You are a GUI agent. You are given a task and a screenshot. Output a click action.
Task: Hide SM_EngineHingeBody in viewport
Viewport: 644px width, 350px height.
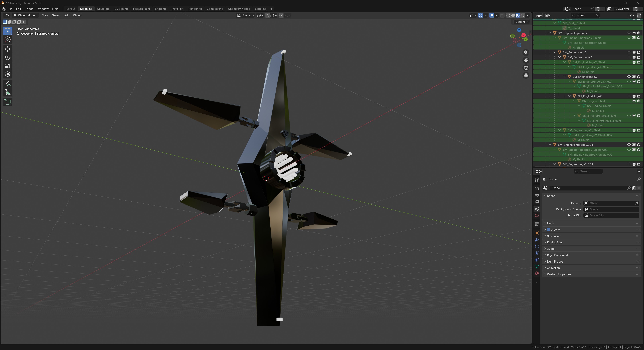click(629, 33)
